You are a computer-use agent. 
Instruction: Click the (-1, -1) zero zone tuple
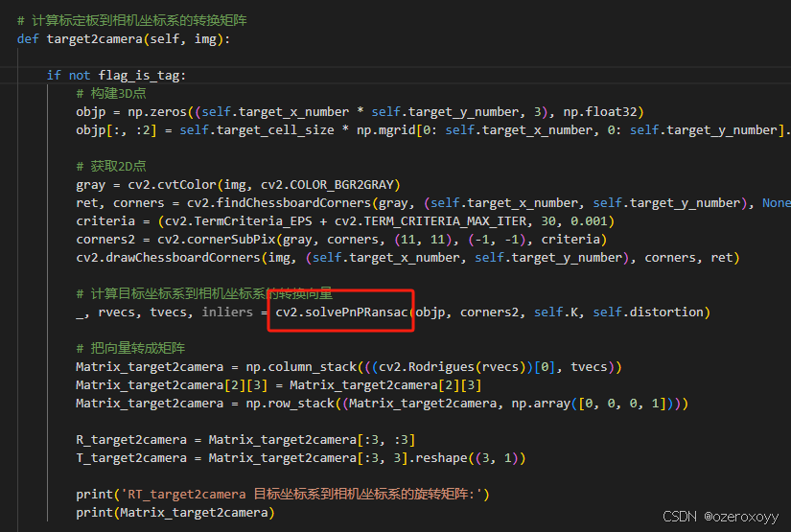(497, 239)
